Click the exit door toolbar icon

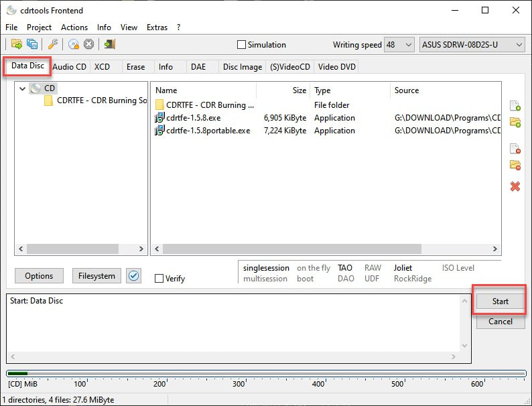pyautogui.click(x=110, y=44)
